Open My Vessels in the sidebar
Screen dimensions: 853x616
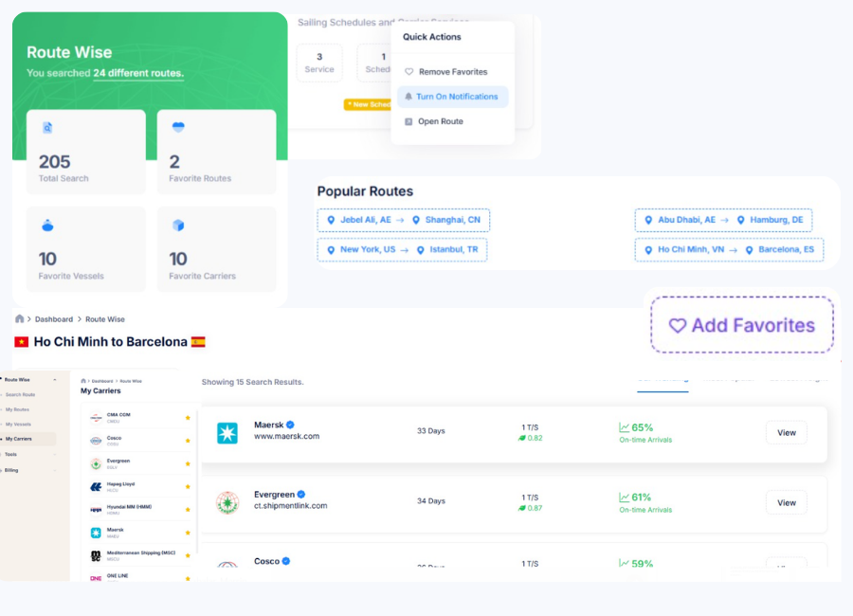(x=18, y=424)
